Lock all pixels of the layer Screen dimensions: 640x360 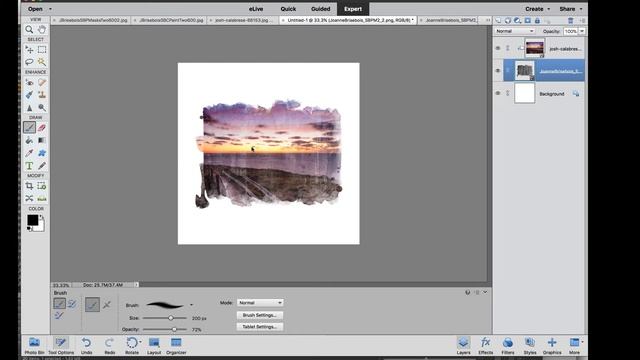(x=538, y=20)
